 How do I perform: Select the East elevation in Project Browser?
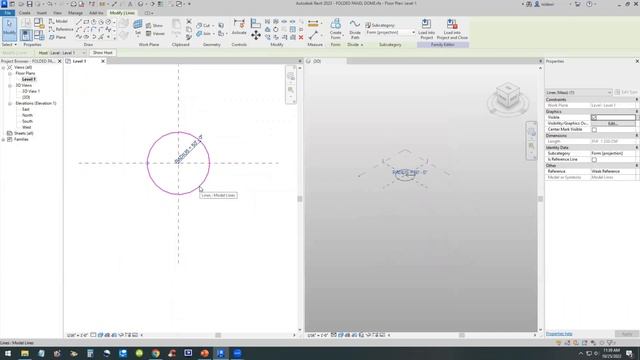26,109
